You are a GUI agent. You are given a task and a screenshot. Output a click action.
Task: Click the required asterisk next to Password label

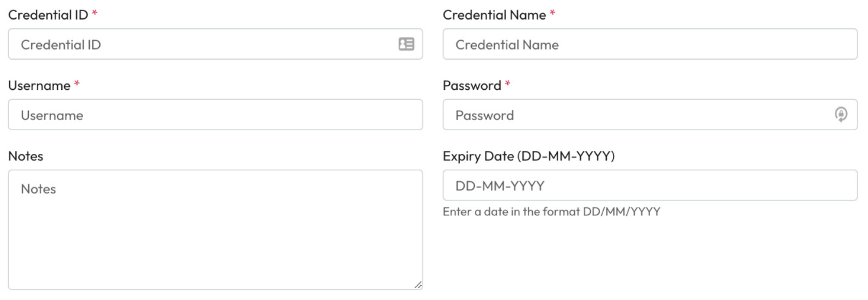click(x=507, y=84)
